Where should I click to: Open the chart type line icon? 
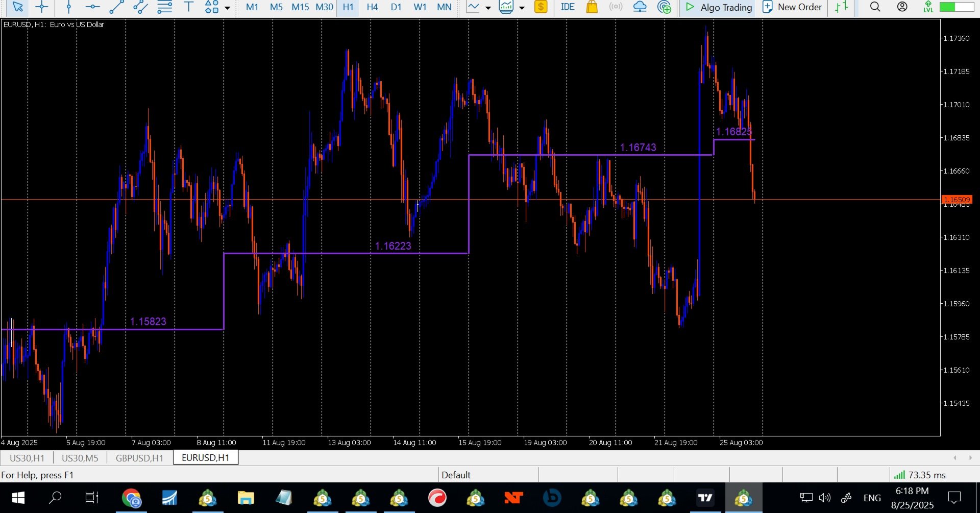tap(473, 7)
